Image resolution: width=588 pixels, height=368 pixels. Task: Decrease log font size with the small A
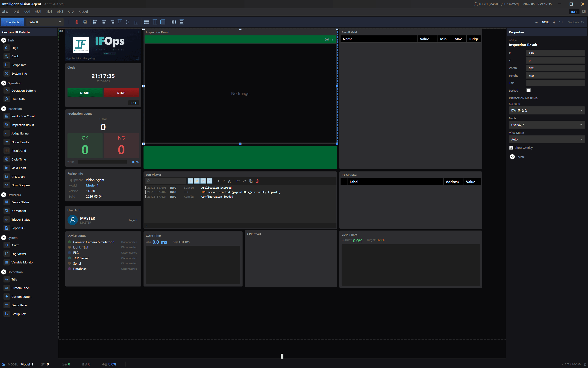[x=218, y=181]
